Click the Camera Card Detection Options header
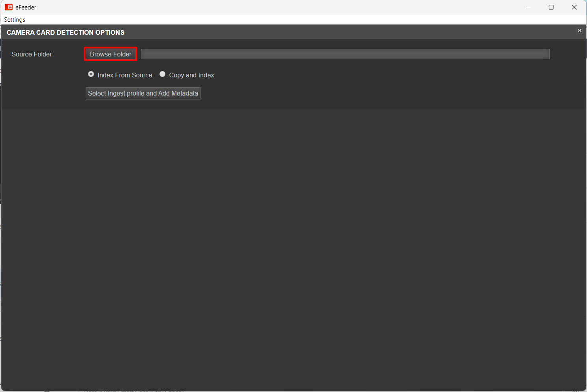 point(66,32)
